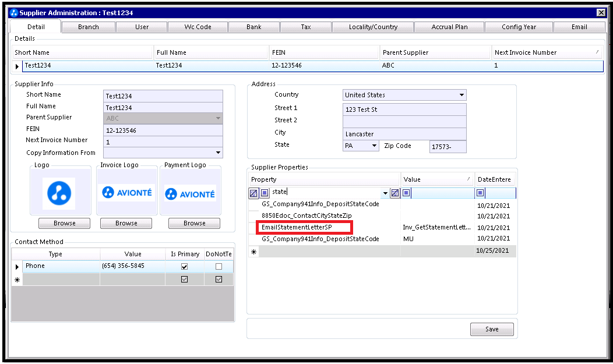
Task: Expand the Property filter dropdown arrow
Action: click(385, 193)
